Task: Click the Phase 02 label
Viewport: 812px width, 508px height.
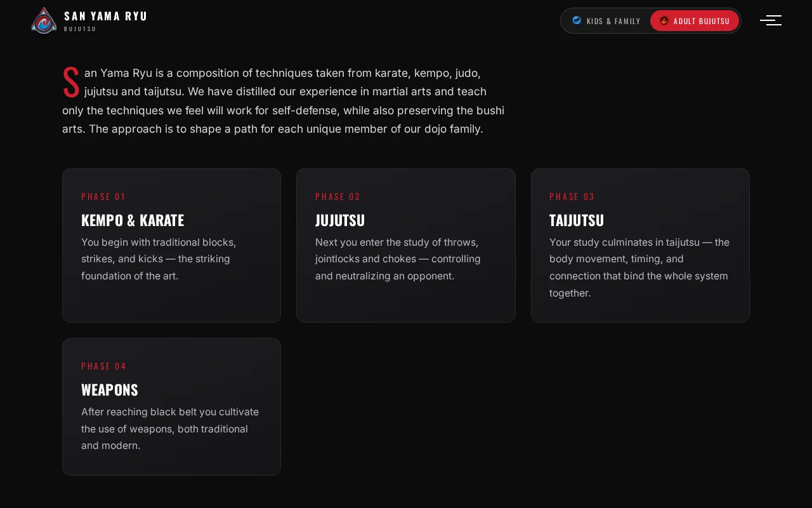Action: click(x=337, y=196)
